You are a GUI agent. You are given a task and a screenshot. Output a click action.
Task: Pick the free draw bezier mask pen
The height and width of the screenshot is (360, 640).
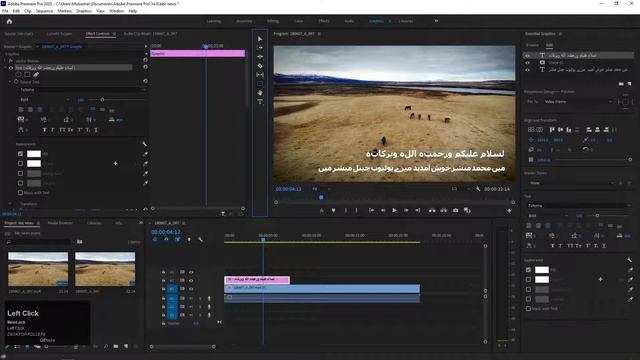(x=36, y=75)
